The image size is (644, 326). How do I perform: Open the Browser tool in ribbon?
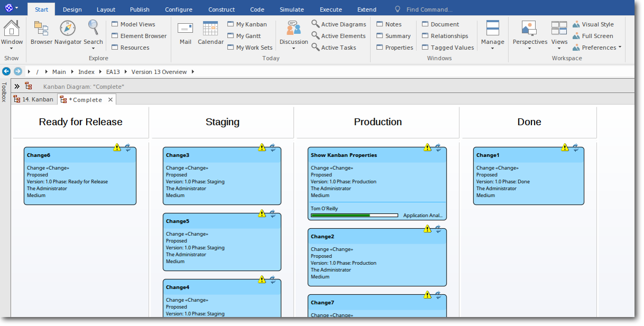[x=41, y=32]
